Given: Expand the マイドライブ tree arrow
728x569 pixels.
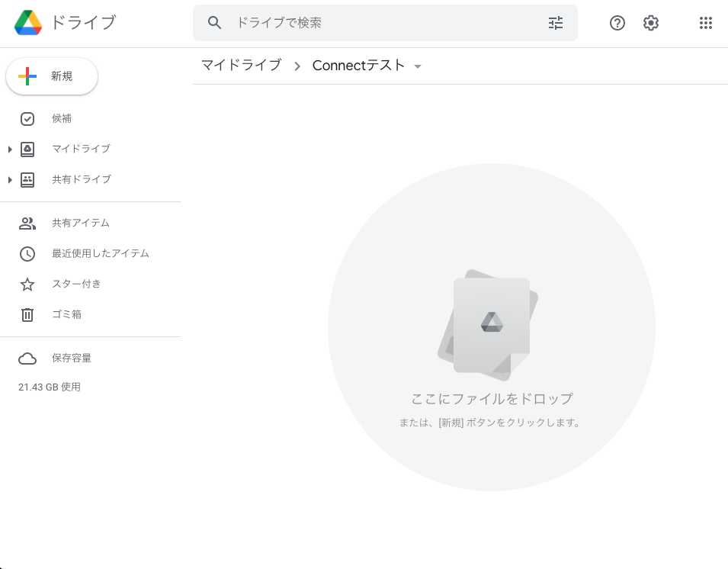Looking at the screenshot, I should point(10,149).
